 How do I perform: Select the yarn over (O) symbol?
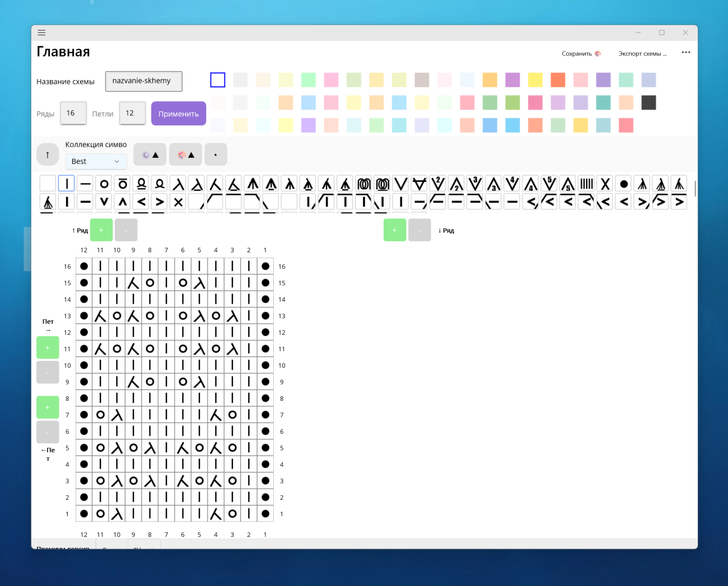click(104, 183)
